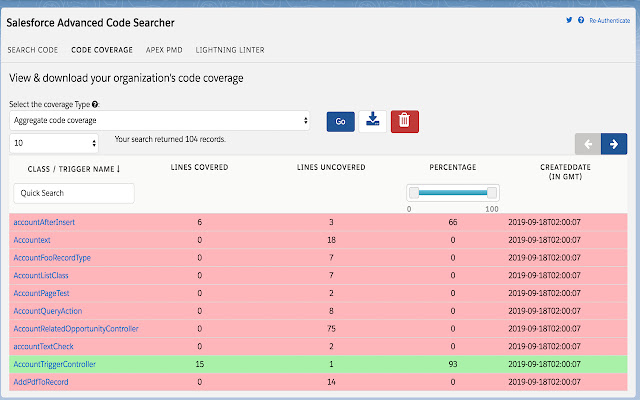Screen dimensions: 640x400
Task: Go to the previous page of results
Action: [x=588, y=144]
